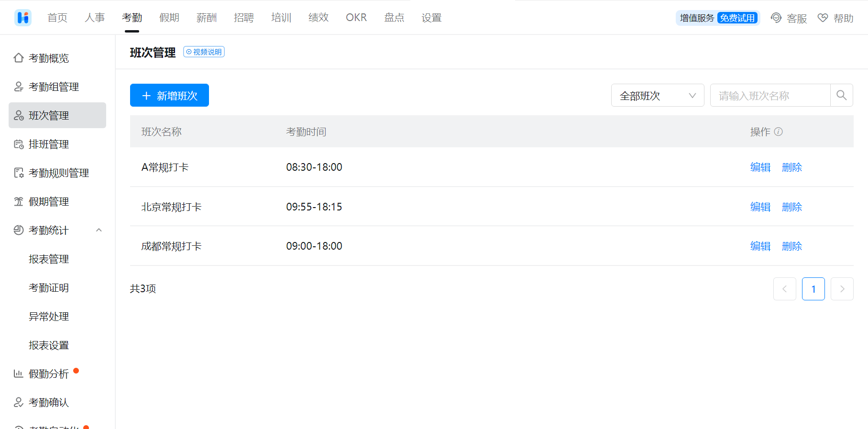The image size is (868, 429).
Task: Edit the 成都常规打卡 shift
Action: coord(760,246)
